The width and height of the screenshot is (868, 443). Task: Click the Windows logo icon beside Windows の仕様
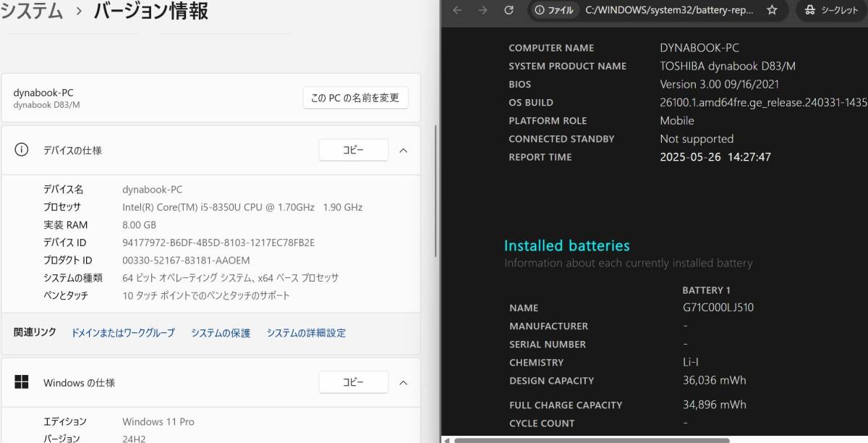click(x=22, y=381)
